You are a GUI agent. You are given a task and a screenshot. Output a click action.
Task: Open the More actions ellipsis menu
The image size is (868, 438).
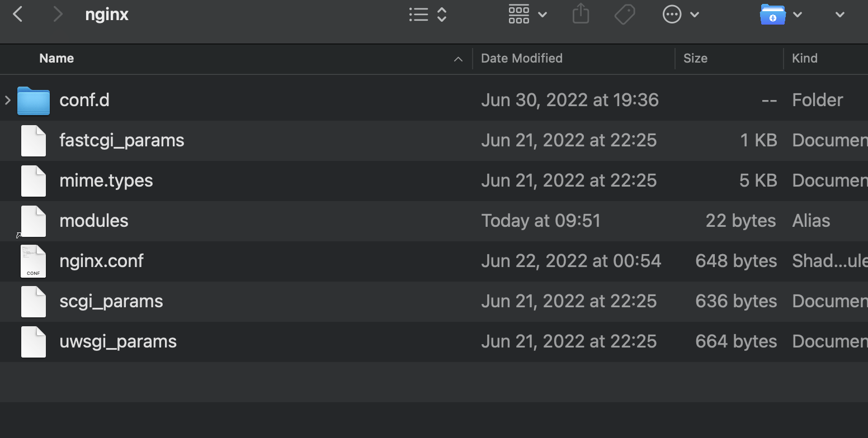[680, 15]
